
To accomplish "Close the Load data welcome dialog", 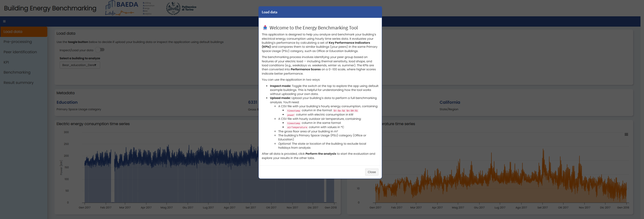I will click(x=371, y=172).
